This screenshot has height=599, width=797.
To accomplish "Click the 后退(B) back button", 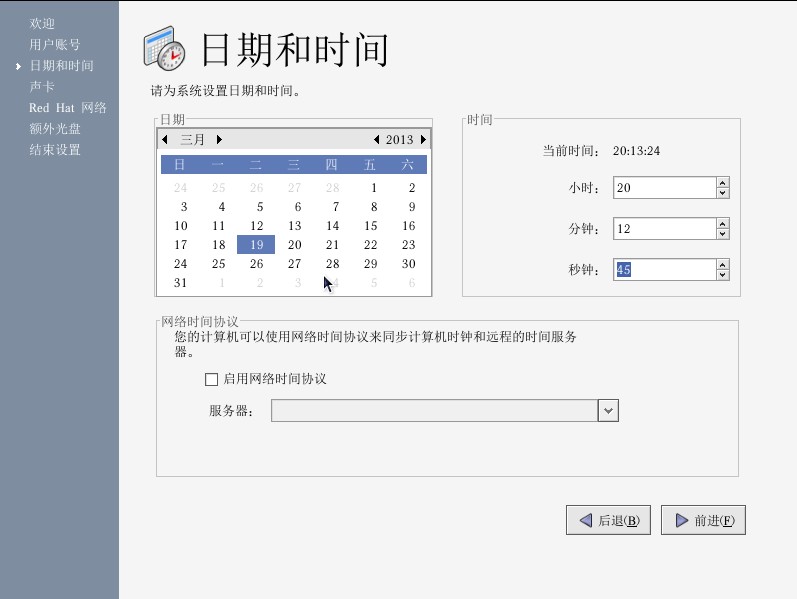I will coord(608,520).
